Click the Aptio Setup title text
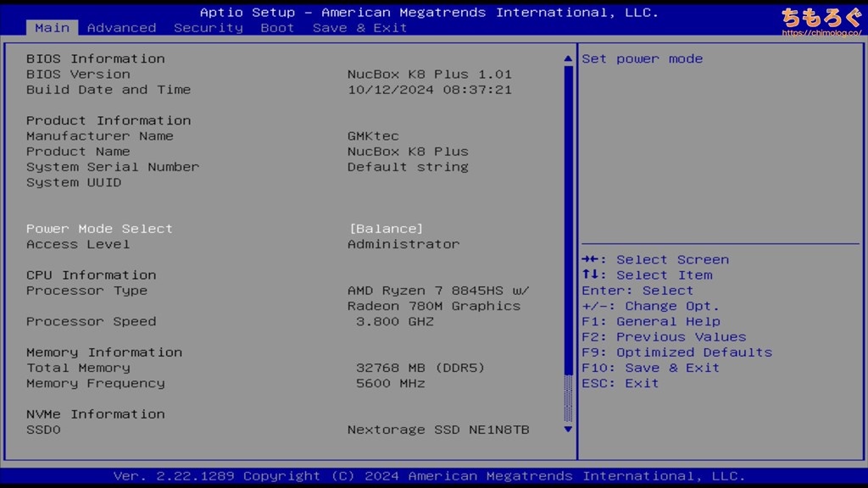Viewport: 868px width, 488px height. coord(430,12)
